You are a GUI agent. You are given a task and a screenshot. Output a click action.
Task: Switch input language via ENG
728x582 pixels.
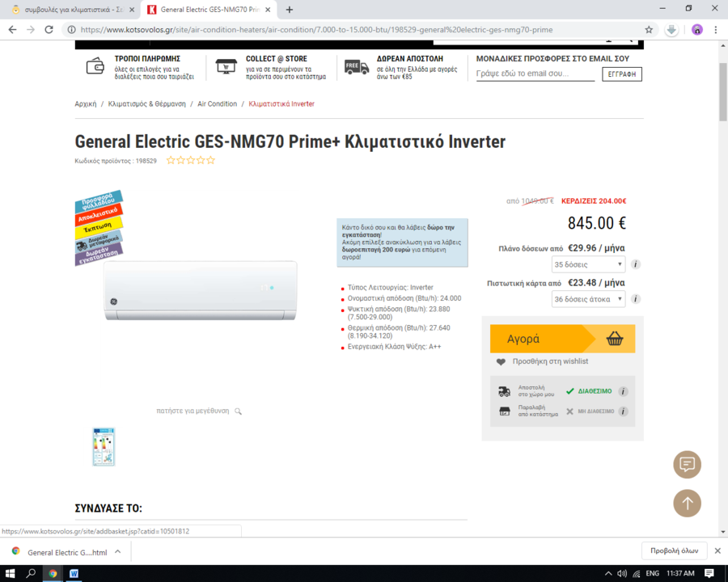point(652,574)
